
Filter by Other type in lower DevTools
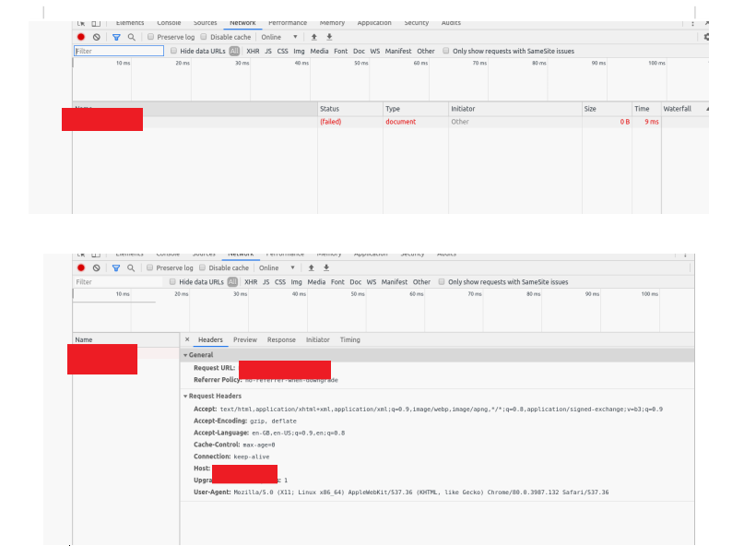click(421, 281)
